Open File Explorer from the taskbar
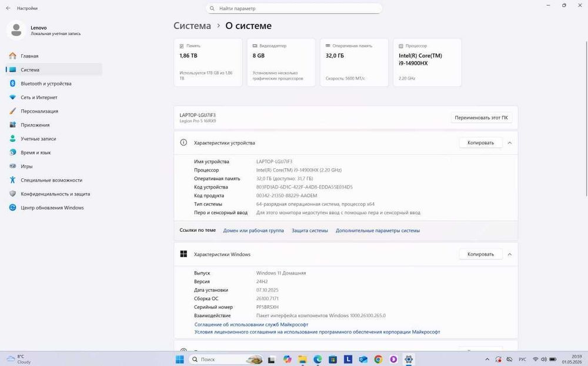The width and height of the screenshot is (588, 366). [303, 360]
